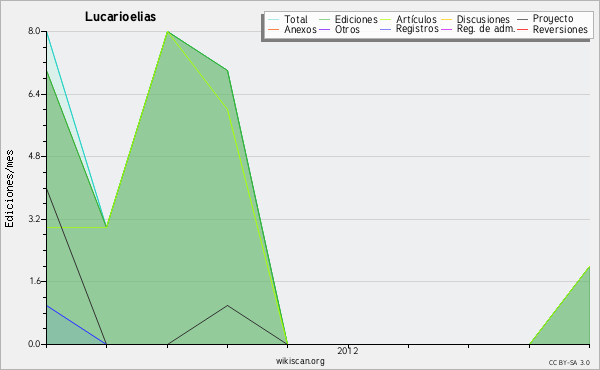Click the red Reversiones color line swatch
This screenshot has width=600, height=370.
click(x=523, y=29)
